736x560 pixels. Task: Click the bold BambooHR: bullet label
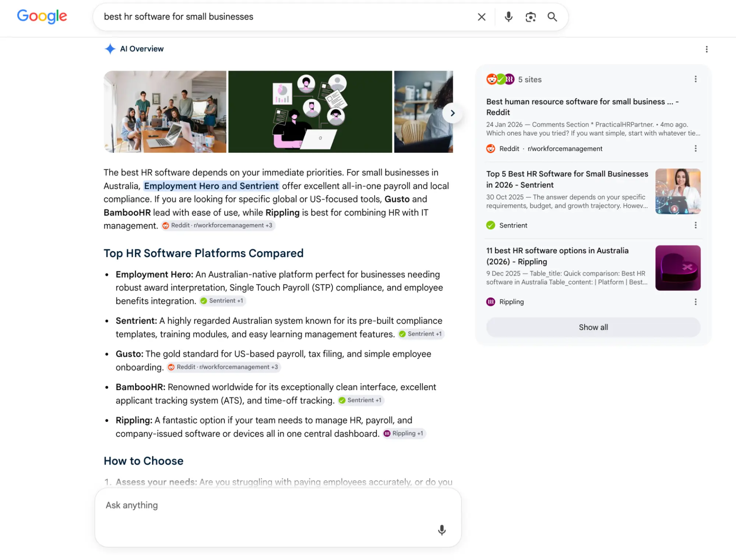tap(141, 387)
